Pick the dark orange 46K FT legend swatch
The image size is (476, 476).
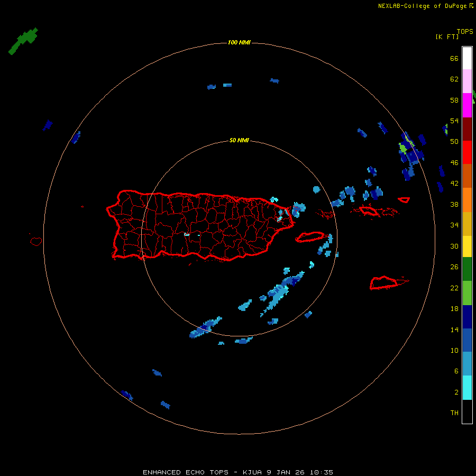tap(467, 176)
